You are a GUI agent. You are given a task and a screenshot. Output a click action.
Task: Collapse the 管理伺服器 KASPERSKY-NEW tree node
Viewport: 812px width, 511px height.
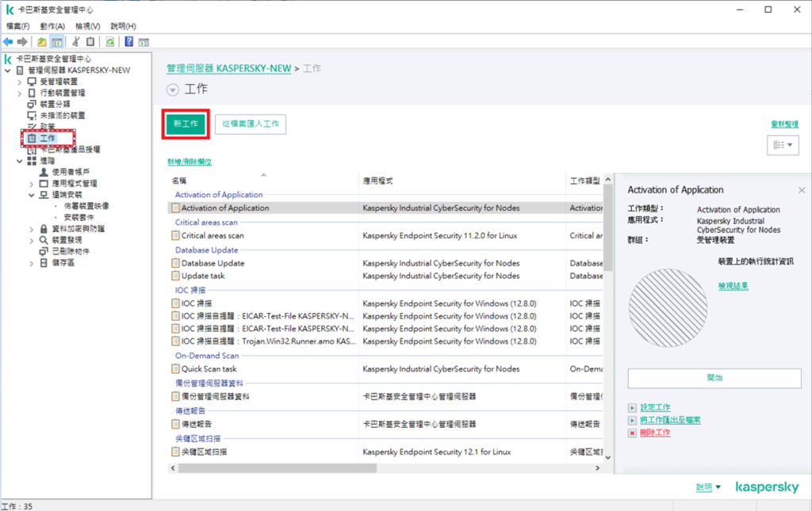point(8,71)
